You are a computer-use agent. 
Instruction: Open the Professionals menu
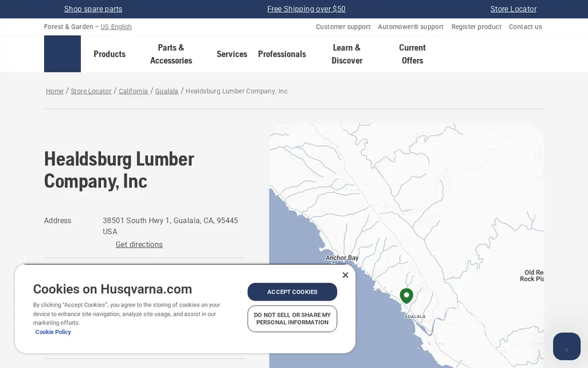click(x=282, y=54)
